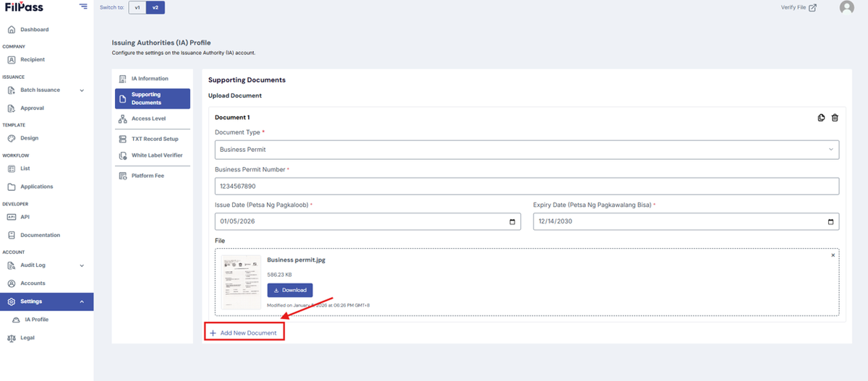Click Legal scales icon
The width and height of the screenshot is (868, 381).
(x=12, y=338)
